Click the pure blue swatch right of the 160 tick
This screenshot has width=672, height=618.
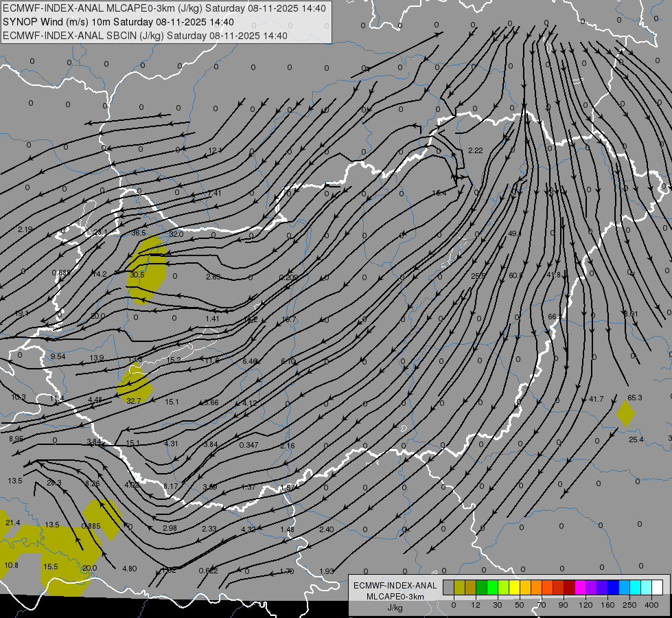(x=613, y=587)
